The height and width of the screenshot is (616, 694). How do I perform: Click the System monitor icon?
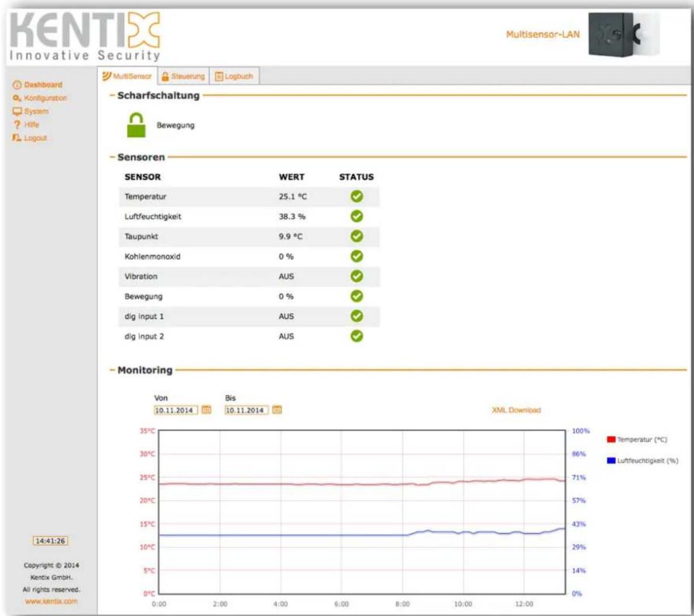pos(17,111)
